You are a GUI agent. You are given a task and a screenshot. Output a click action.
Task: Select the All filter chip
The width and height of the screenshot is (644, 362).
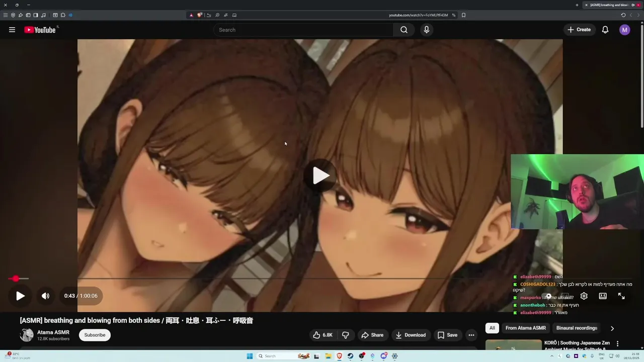[x=492, y=328]
